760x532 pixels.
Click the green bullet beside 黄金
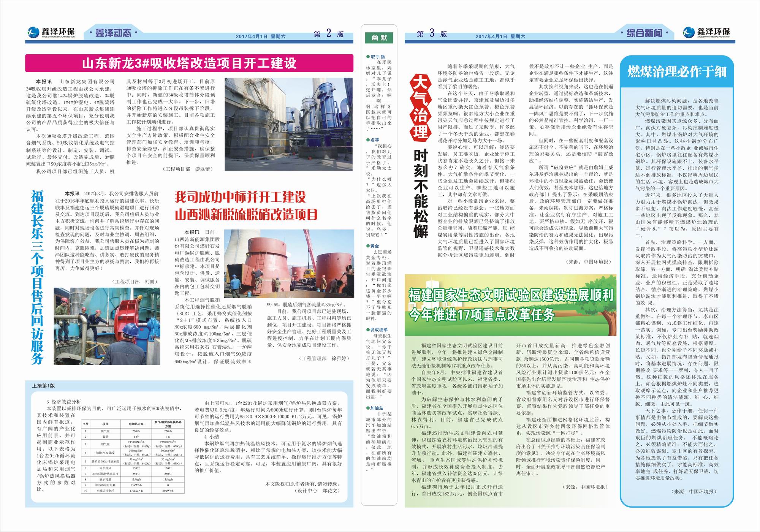pyautogui.click(x=367, y=246)
